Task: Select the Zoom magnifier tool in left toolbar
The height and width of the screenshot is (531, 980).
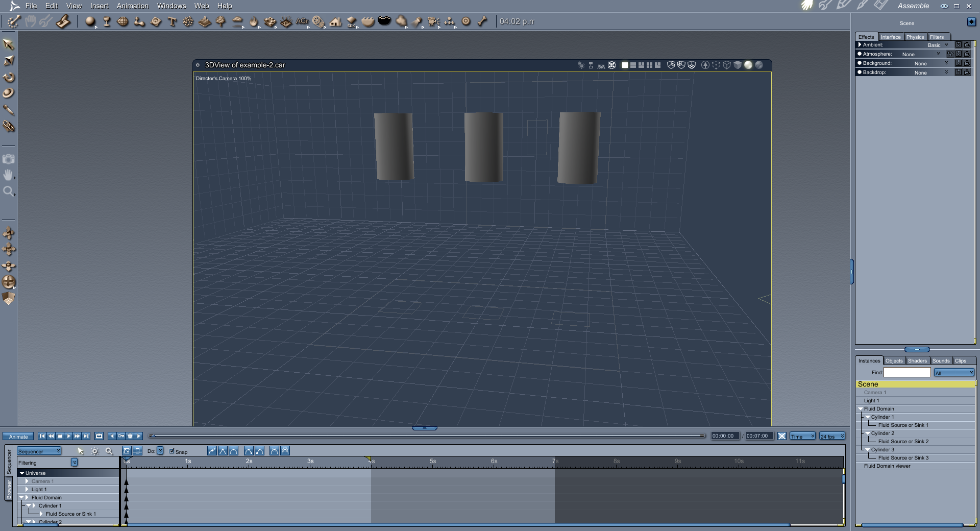Action: pos(8,191)
